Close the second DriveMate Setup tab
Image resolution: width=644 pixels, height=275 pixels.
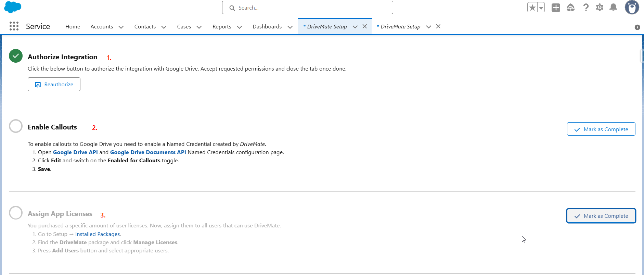tap(438, 26)
